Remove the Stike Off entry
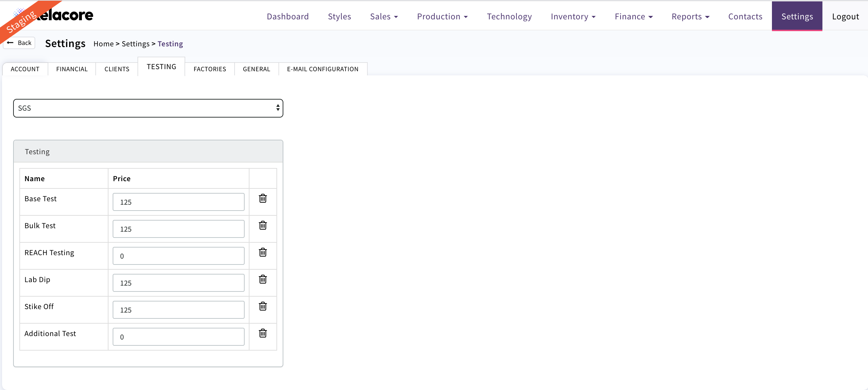This screenshot has height=390, width=868. point(263,306)
